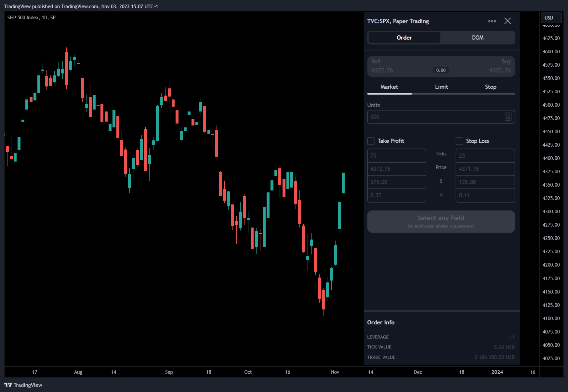Screen dimensions: 568x392
Task: Click the 2024 label on time axis
Action: pyautogui.click(x=497, y=372)
